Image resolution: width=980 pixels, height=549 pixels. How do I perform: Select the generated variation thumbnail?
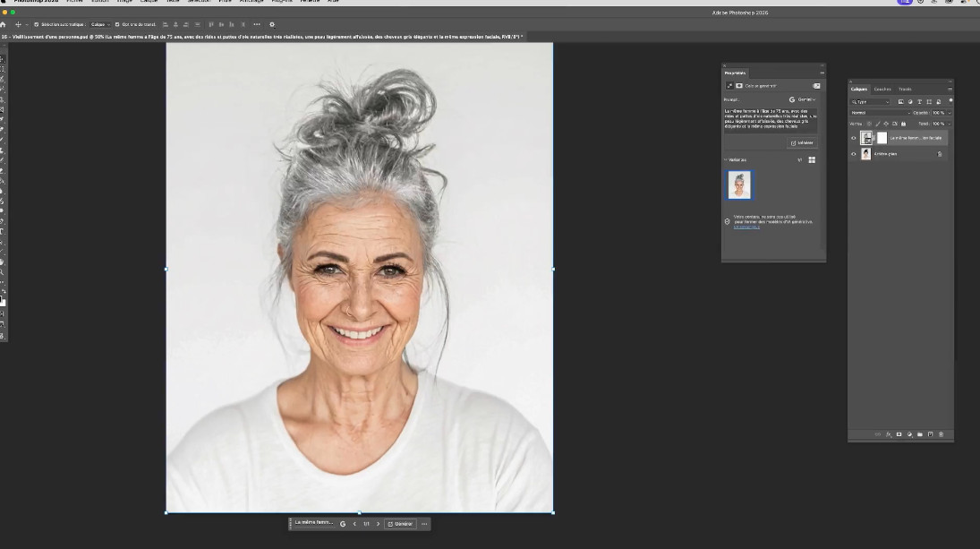tap(739, 184)
